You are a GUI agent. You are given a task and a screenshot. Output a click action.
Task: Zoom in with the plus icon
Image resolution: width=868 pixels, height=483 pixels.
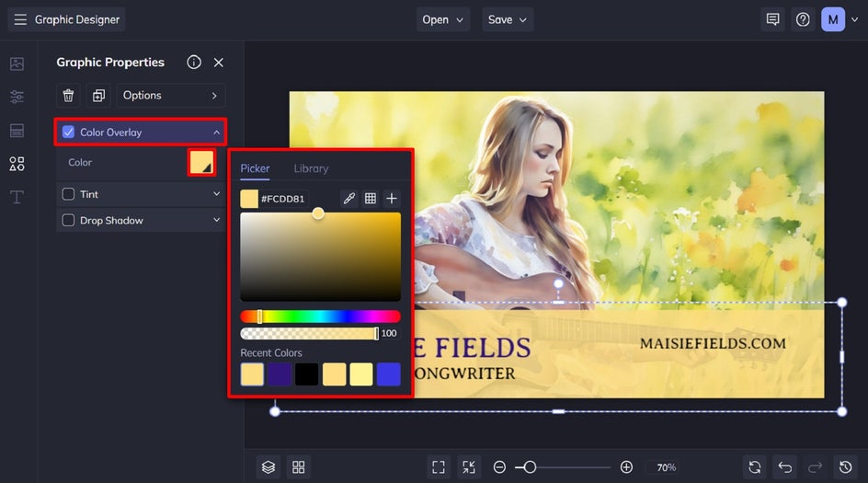(626, 467)
